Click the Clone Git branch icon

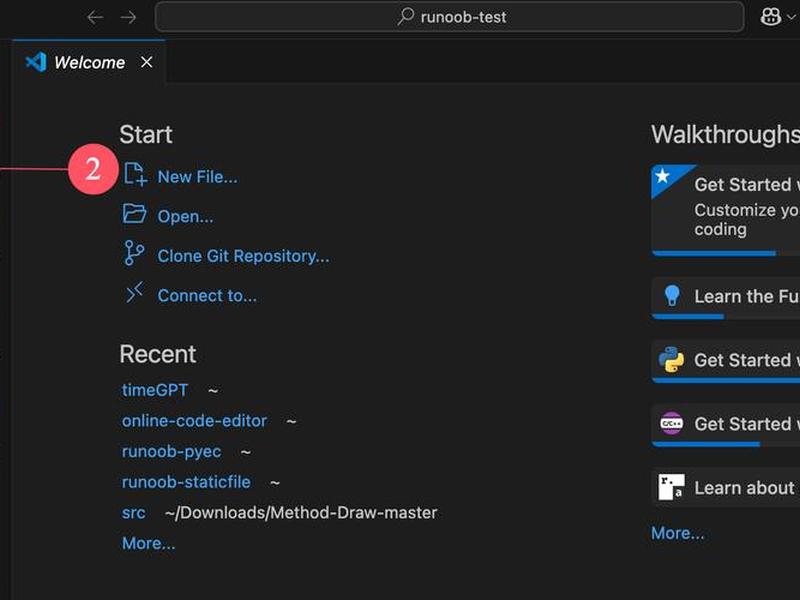tap(134, 253)
